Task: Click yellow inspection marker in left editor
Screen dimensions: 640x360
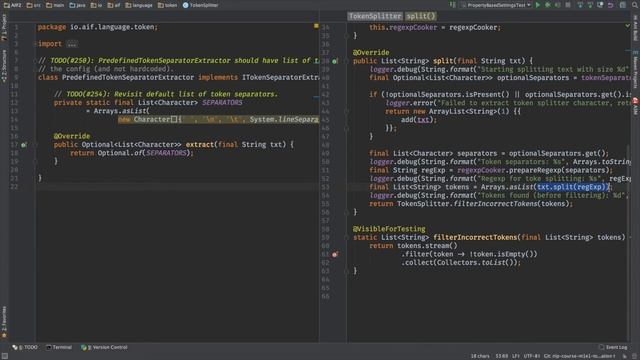Action: pos(316,26)
